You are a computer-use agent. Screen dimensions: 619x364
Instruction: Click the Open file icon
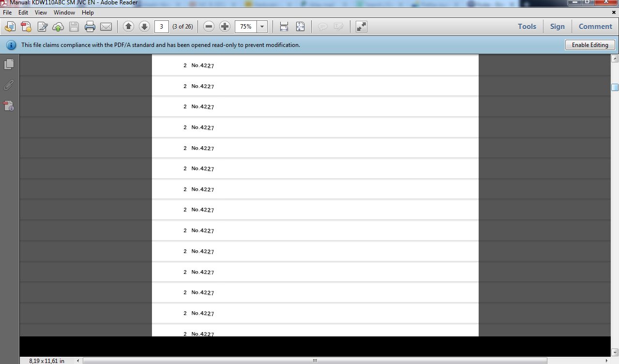pyautogui.click(x=10, y=27)
